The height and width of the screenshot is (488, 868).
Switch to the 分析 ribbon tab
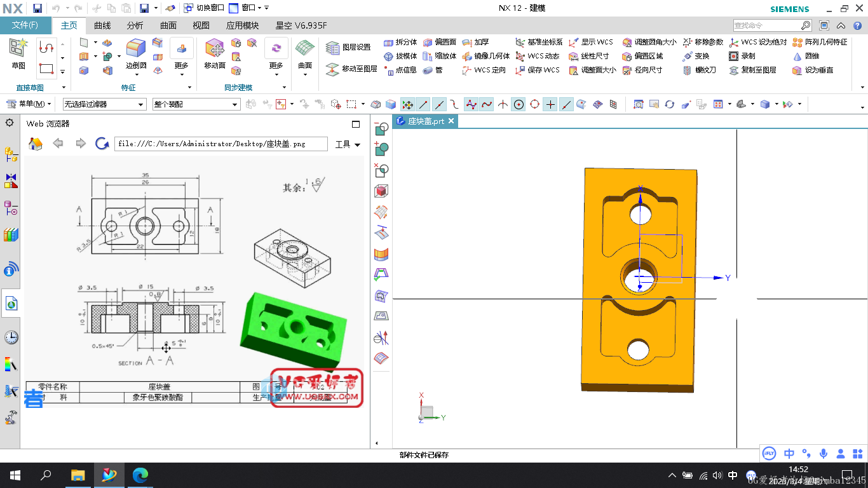click(x=135, y=25)
